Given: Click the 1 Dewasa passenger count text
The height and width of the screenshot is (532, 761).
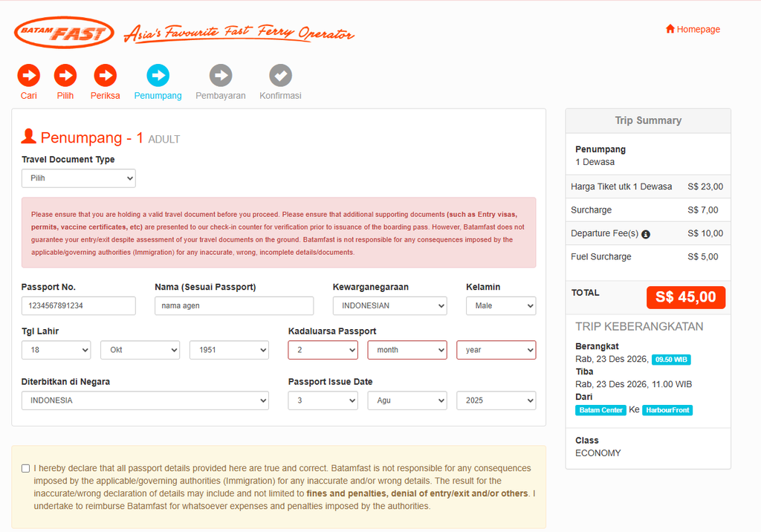Looking at the screenshot, I should (x=595, y=162).
